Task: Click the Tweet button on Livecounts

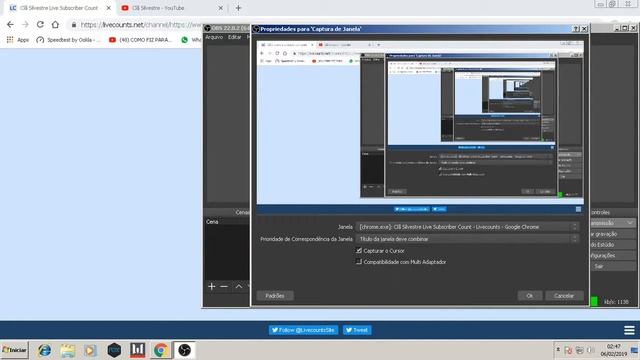Action: coord(357,330)
